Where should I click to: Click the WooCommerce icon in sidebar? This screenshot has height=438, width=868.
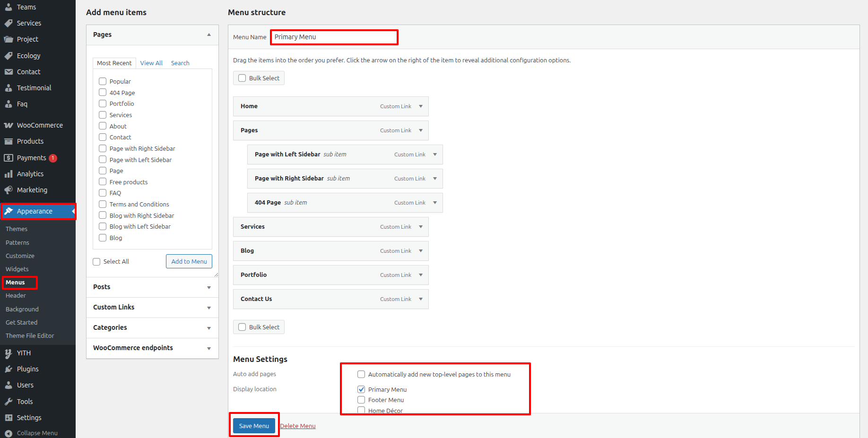click(x=9, y=125)
